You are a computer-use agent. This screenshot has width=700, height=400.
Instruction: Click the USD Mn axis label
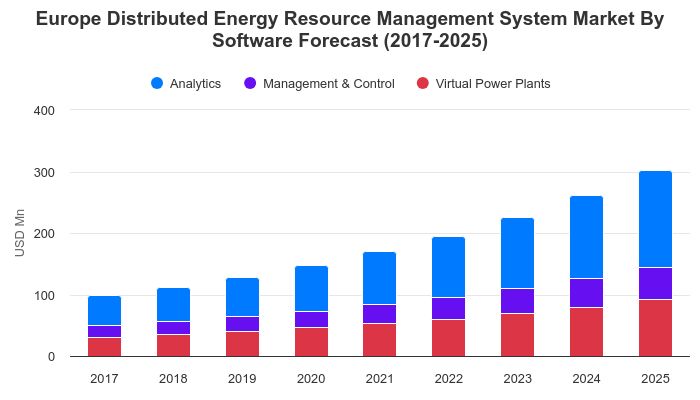pos(19,233)
